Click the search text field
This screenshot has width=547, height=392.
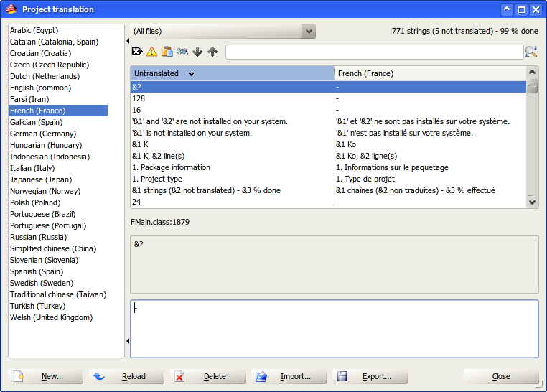click(x=374, y=52)
